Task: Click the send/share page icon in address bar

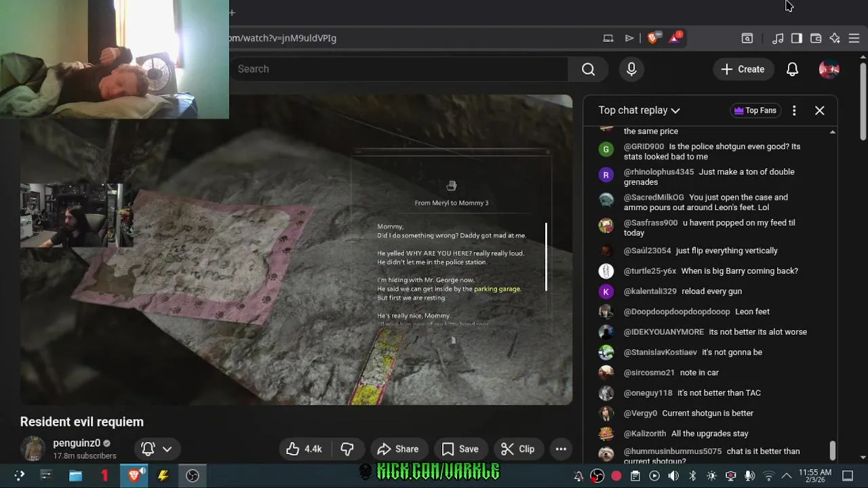Action: pyautogui.click(x=629, y=38)
